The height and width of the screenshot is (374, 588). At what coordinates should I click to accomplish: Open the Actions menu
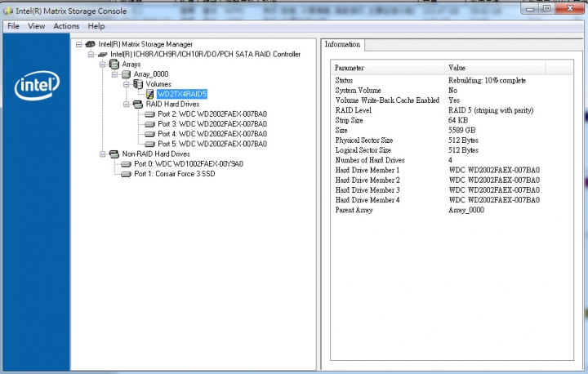66,26
